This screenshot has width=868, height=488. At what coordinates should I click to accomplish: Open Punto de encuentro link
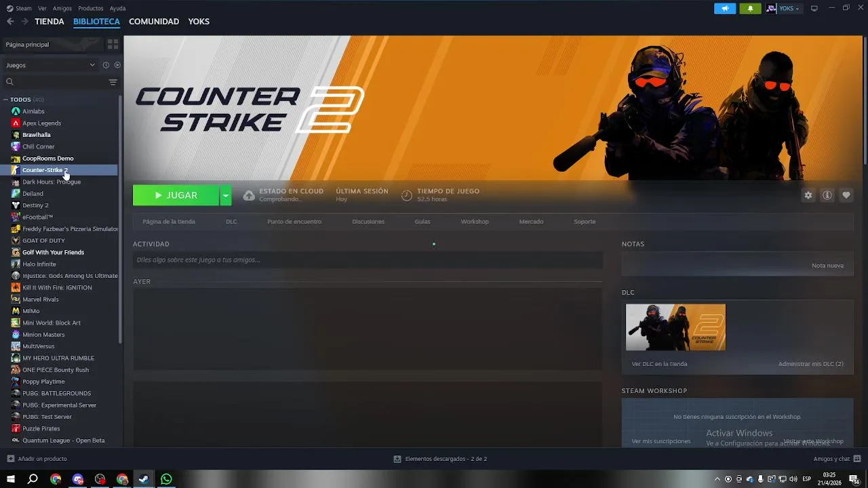pos(294,222)
